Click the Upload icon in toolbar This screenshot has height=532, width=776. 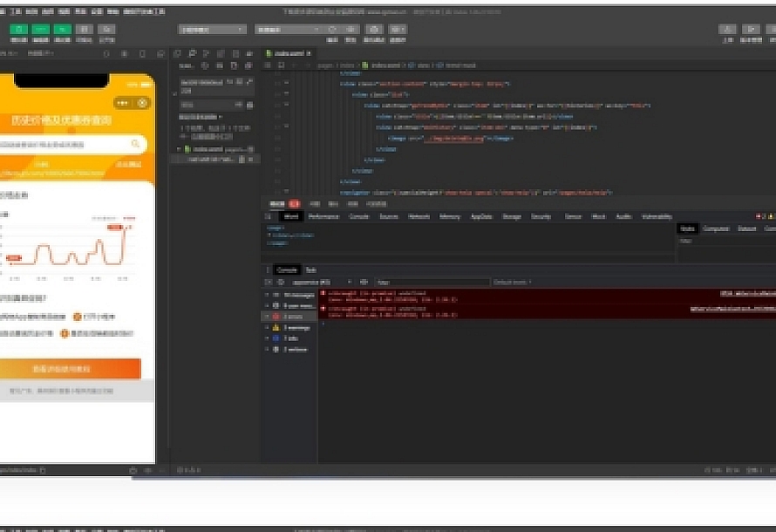click(729, 29)
